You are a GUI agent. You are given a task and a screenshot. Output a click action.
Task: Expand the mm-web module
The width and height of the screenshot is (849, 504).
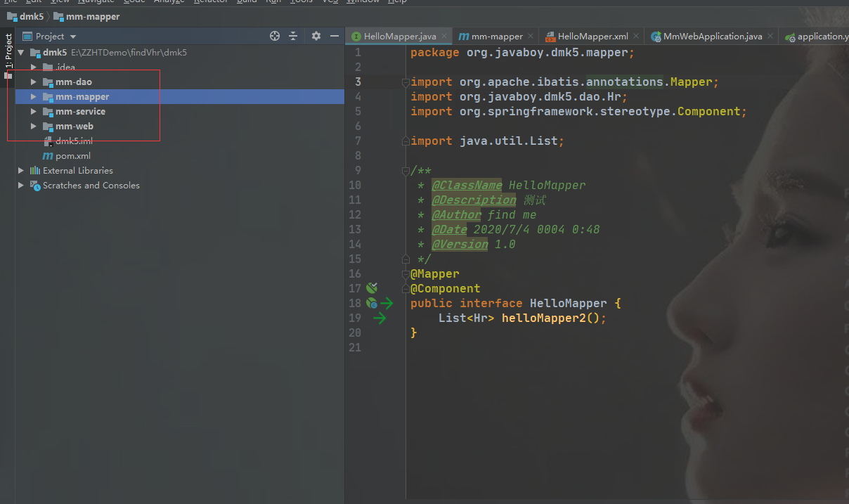click(33, 127)
